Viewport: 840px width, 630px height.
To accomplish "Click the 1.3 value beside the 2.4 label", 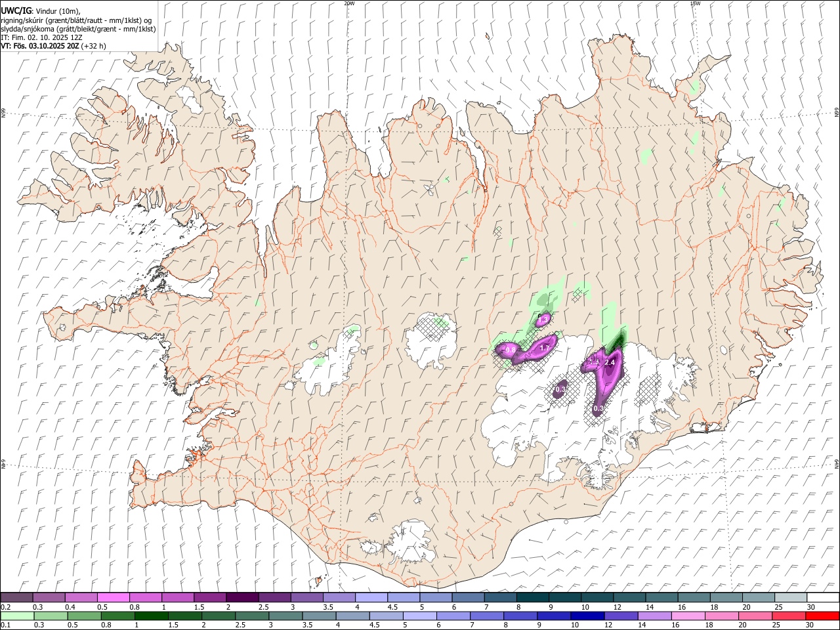I will 594,361.
